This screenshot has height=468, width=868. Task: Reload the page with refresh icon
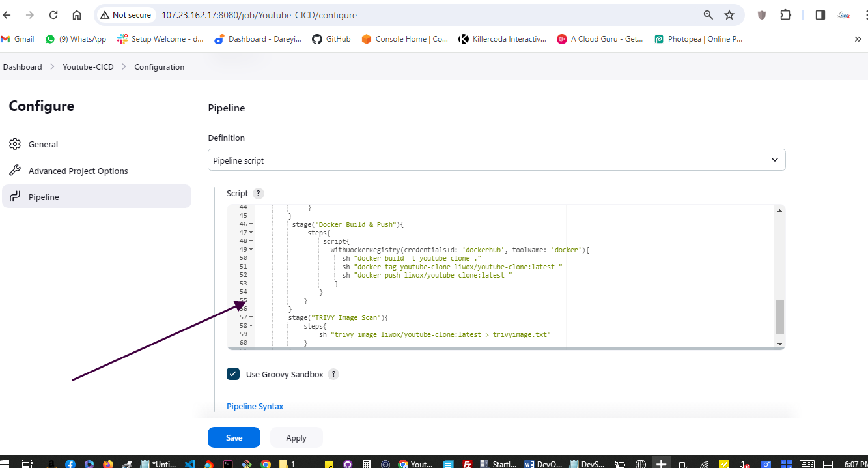pyautogui.click(x=53, y=15)
